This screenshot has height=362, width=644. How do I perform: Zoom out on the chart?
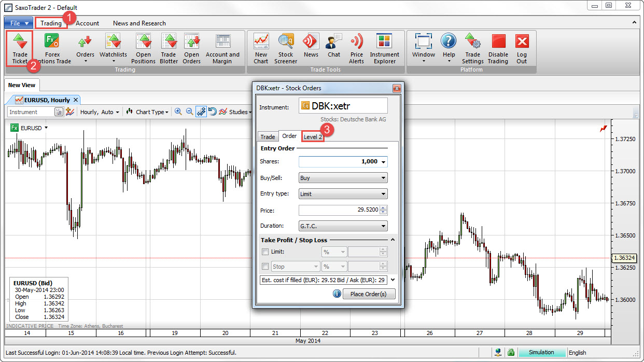[x=189, y=112]
